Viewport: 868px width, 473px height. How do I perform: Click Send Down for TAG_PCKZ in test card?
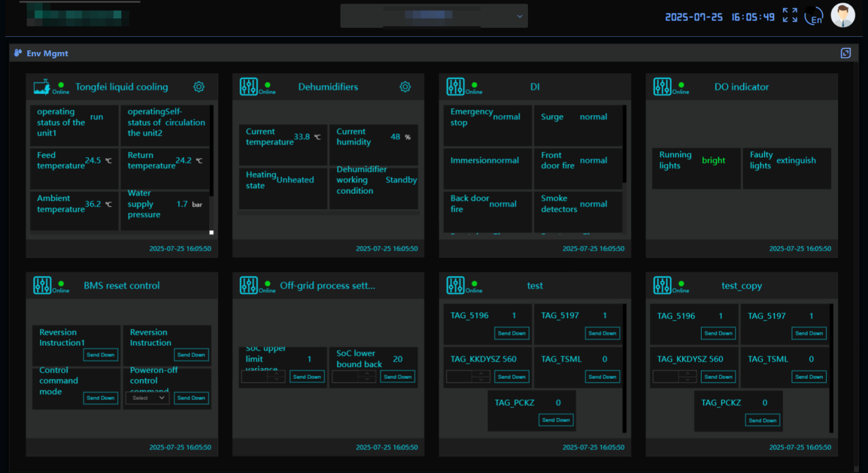click(x=556, y=420)
